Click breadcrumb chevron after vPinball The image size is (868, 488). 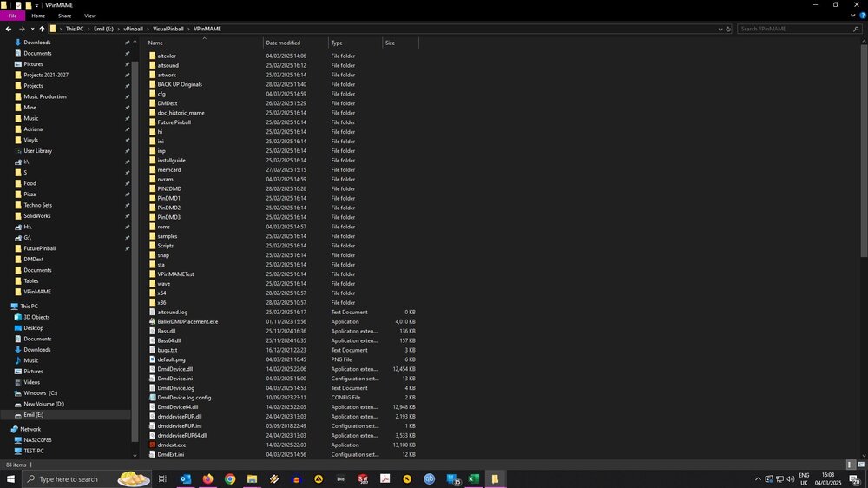(148, 29)
